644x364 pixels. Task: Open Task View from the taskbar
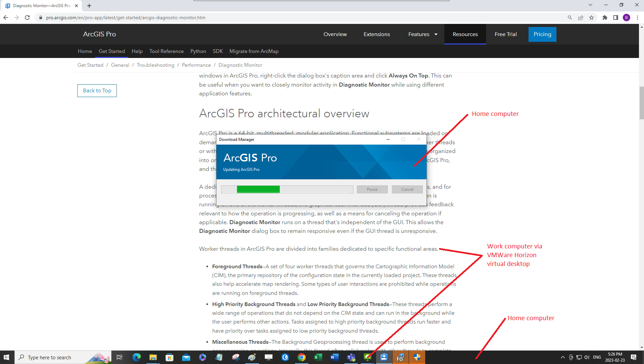click(x=120, y=357)
